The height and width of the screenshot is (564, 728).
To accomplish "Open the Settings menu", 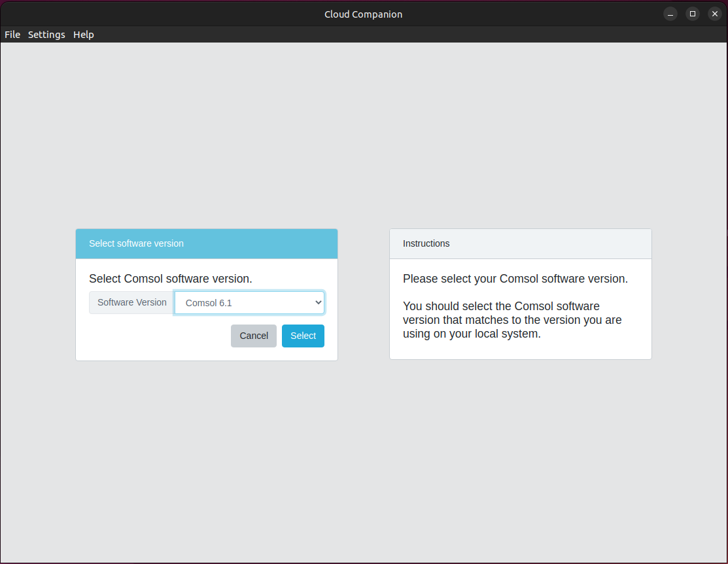I will pyautogui.click(x=46, y=35).
